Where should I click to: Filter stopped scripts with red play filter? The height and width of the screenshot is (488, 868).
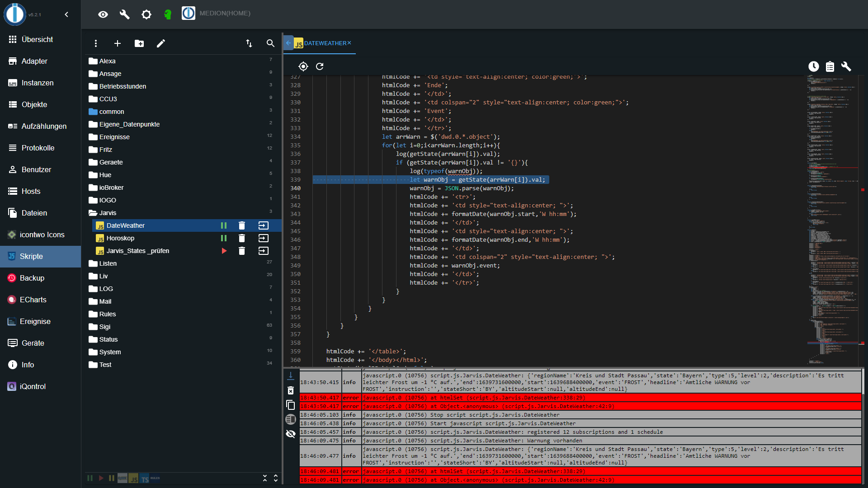coord(101,478)
